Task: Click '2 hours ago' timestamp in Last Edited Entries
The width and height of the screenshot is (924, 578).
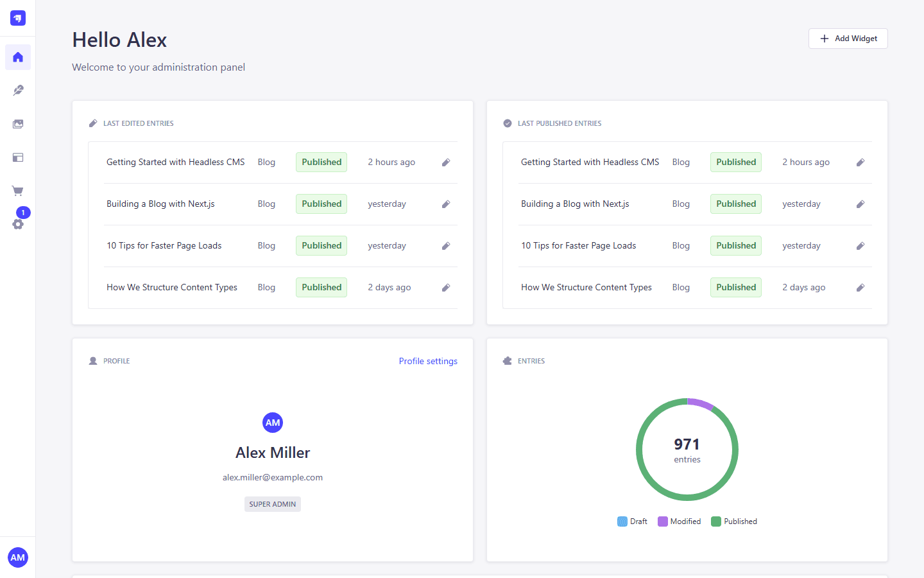Action: click(x=391, y=162)
